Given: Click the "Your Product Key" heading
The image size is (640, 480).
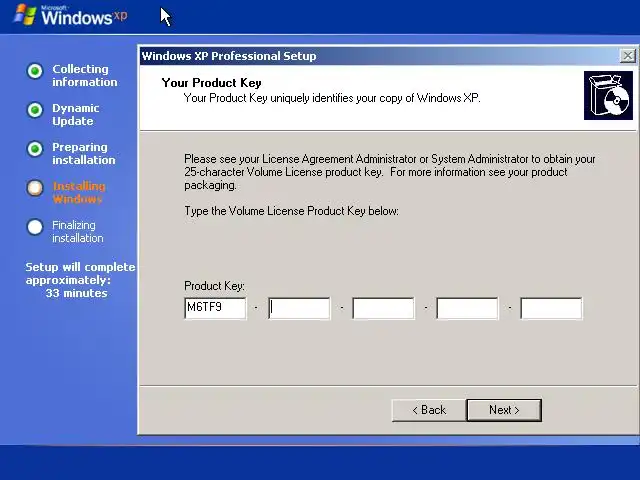Looking at the screenshot, I should (211, 83).
